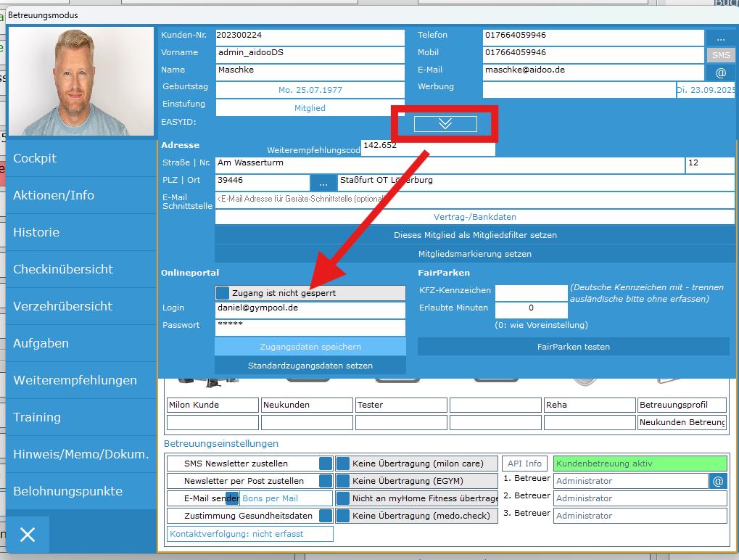
Task: Open the Historie section
Action: point(81,232)
